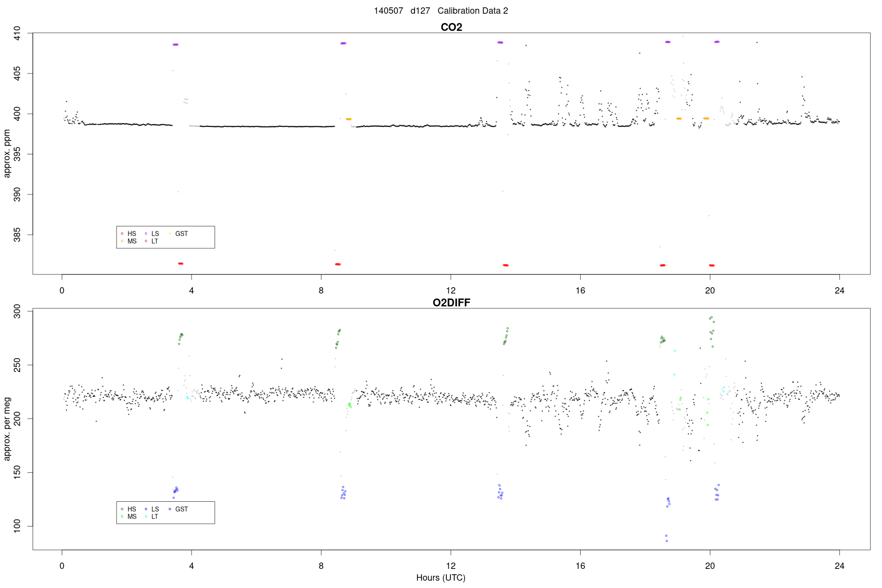
Task: Click the red HS marker in CO2 legend
Action: (x=122, y=234)
